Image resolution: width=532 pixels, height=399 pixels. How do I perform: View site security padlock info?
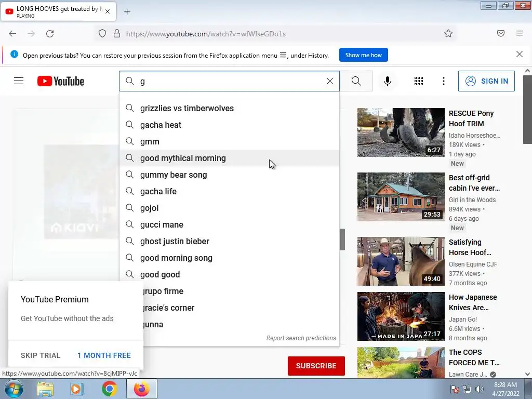pyautogui.click(x=117, y=34)
